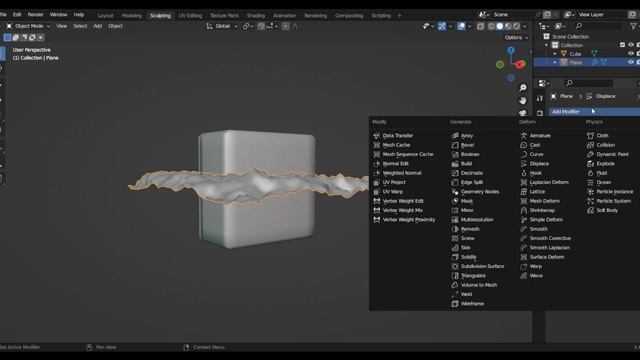Open the outliner filter dropdown

pos(634,26)
